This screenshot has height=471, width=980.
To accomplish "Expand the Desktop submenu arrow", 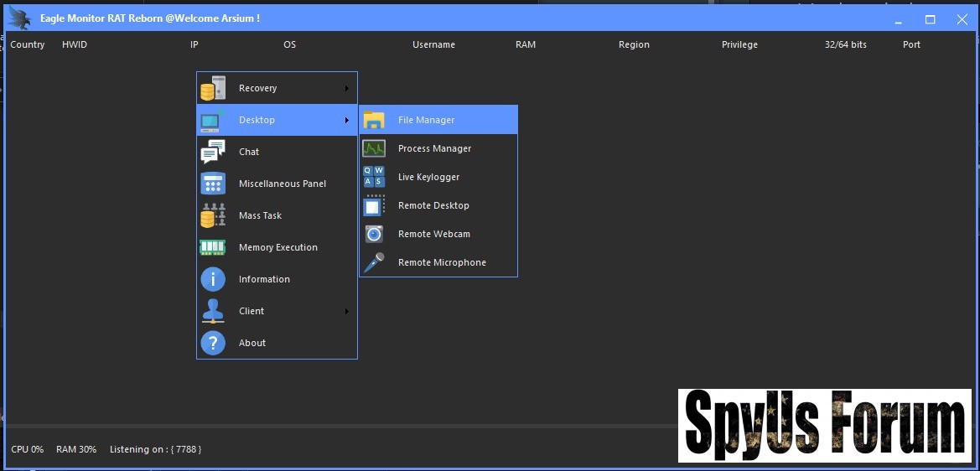I will click(346, 120).
